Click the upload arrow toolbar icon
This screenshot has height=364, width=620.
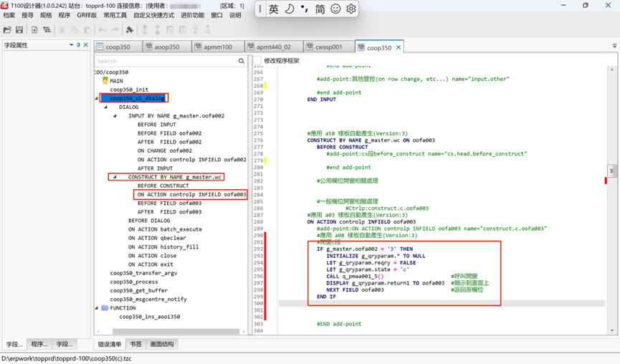158,29
